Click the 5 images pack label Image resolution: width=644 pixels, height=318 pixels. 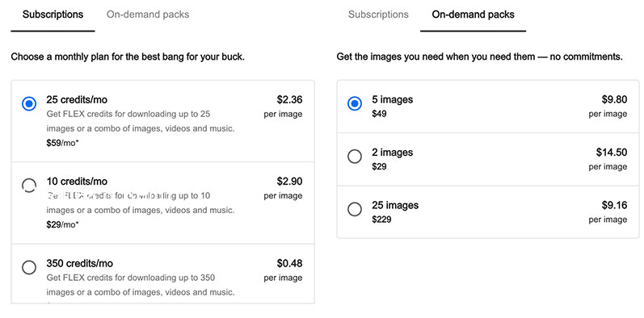(x=392, y=100)
